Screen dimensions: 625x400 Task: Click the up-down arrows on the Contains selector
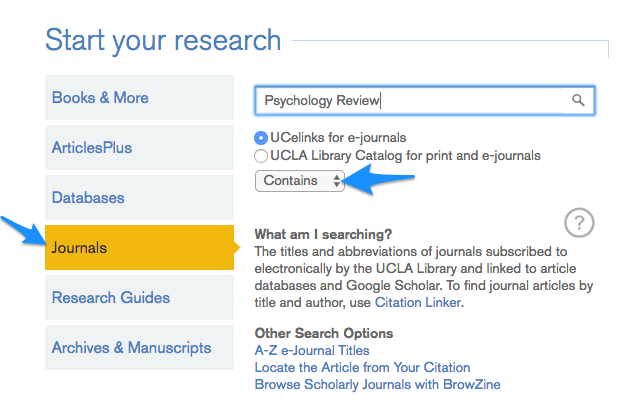pos(337,180)
